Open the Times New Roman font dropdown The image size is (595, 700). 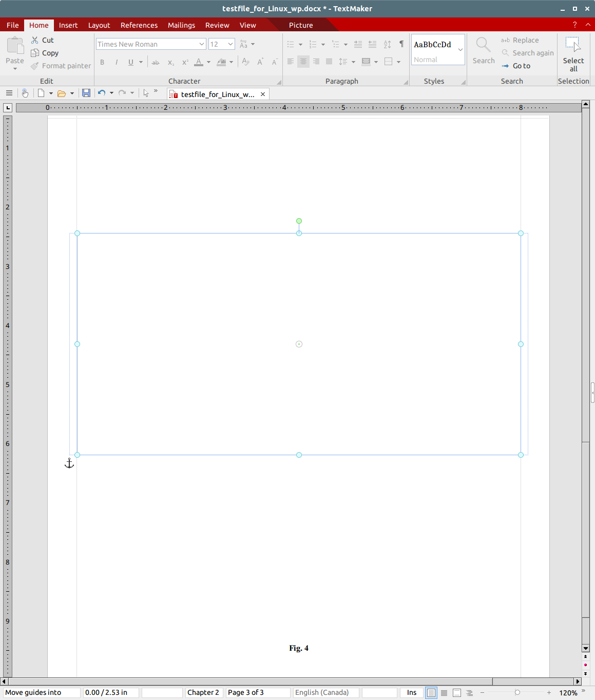202,44
